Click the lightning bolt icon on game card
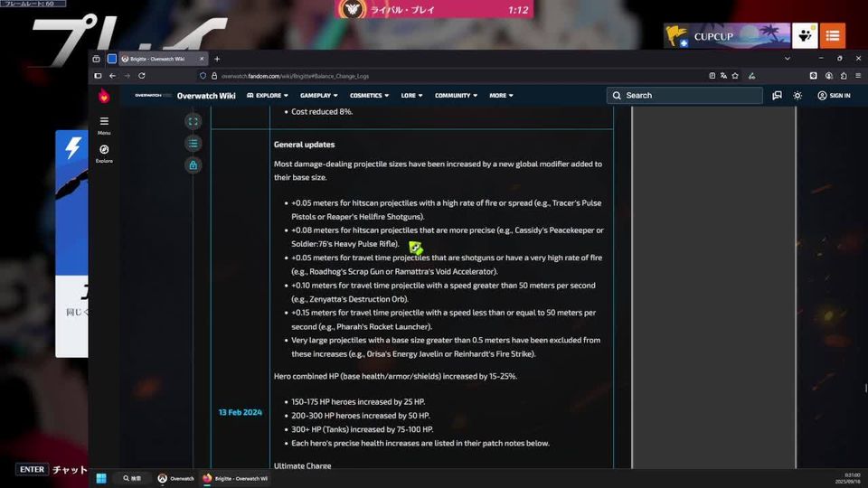868x488 pixels. point(73,147)
